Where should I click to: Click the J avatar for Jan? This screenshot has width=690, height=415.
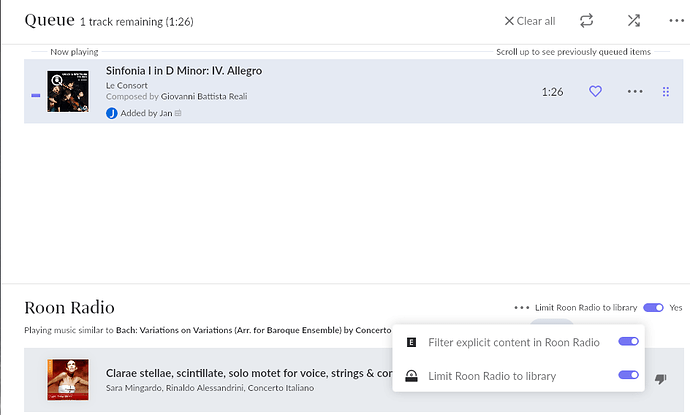(x=112, y=114)
